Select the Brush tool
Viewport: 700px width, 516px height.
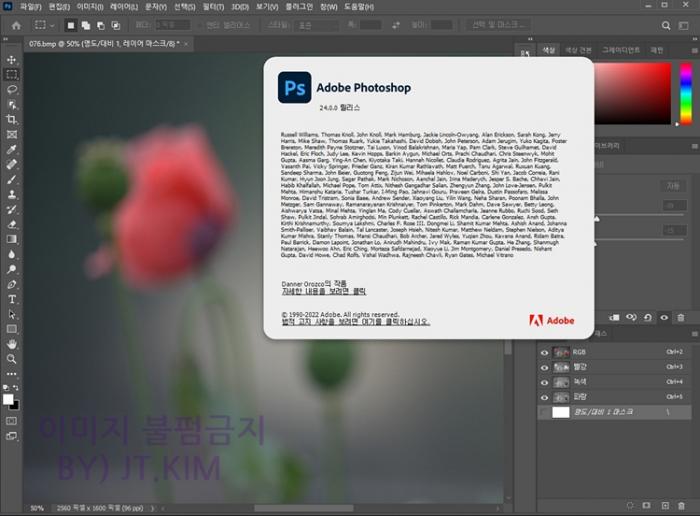coord(12,179)
